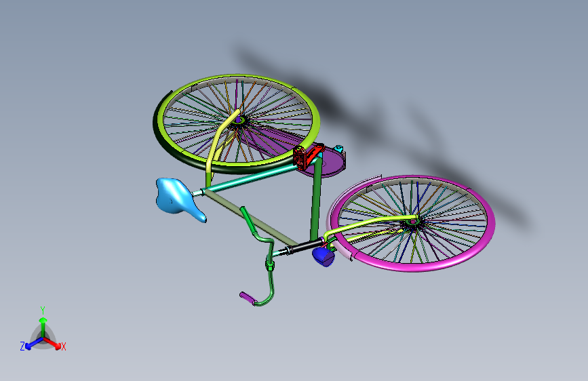
Task: Select the rear wheel hub
Action: coord(239,120)
